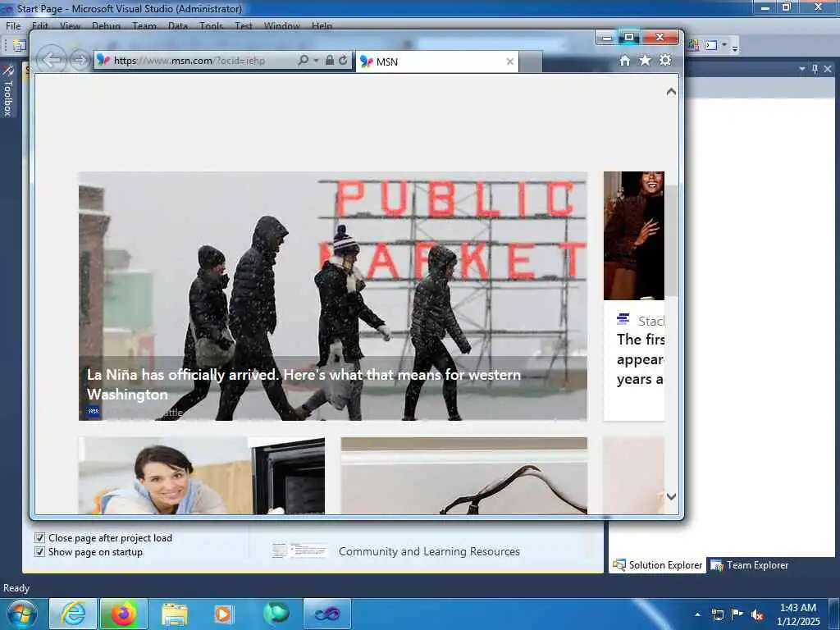This screenshot has height=630, width=840.
Task: Open the IE Home page icon
Action: (x=624, y=61)
